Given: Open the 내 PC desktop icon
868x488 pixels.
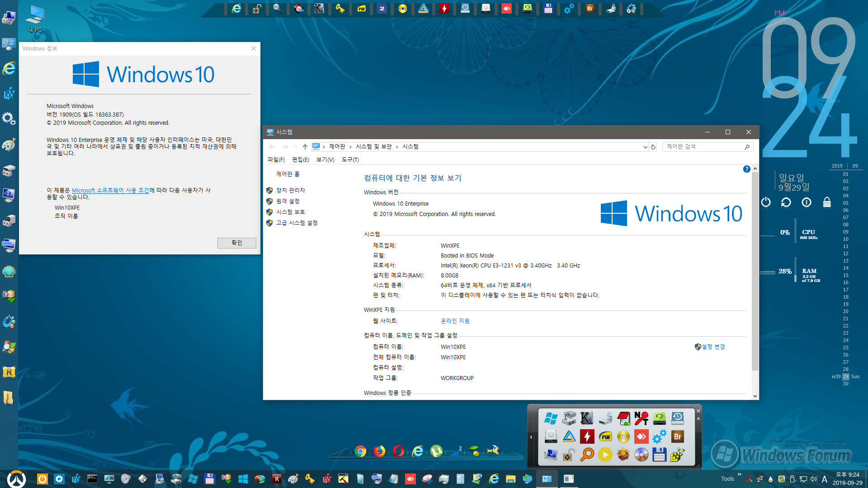Looking at the screenshot, I should (x=35, y=19).
